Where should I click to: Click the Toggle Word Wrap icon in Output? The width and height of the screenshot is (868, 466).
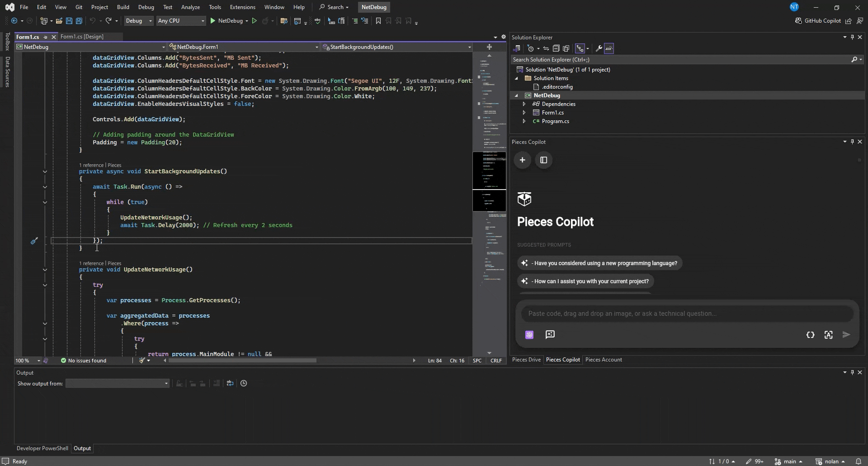click(x=230, y=384)
